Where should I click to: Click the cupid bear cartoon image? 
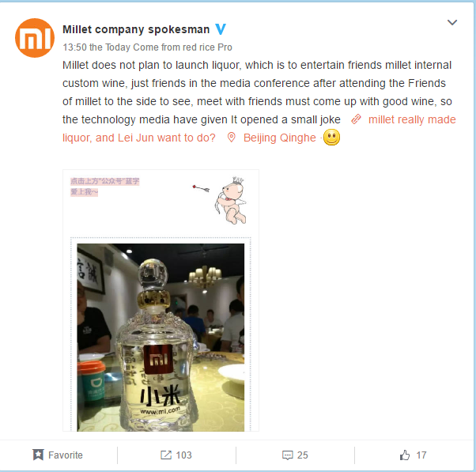coord(231,200)
